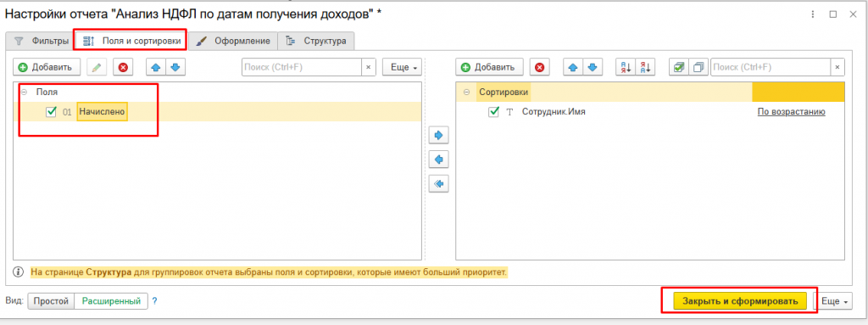Click the pencil edit icon in fields toolbar
The height and width of the screenshot is (325, 868).
(97, 67)
